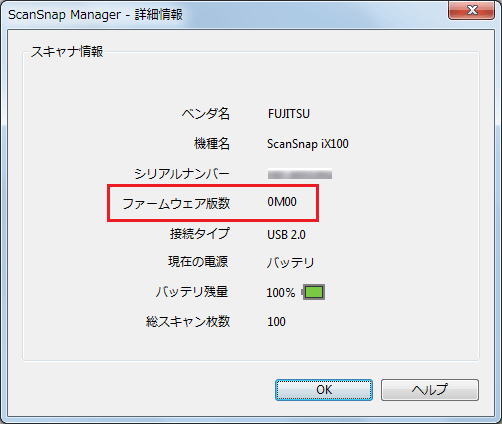
Task: Click the シリアルナンバー label
Action: click(182, 174)
